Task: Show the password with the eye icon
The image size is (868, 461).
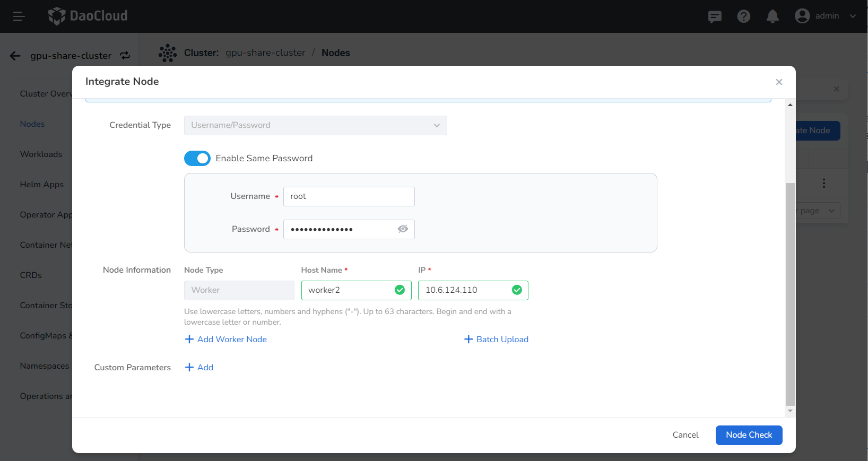Action: [403, 229]
